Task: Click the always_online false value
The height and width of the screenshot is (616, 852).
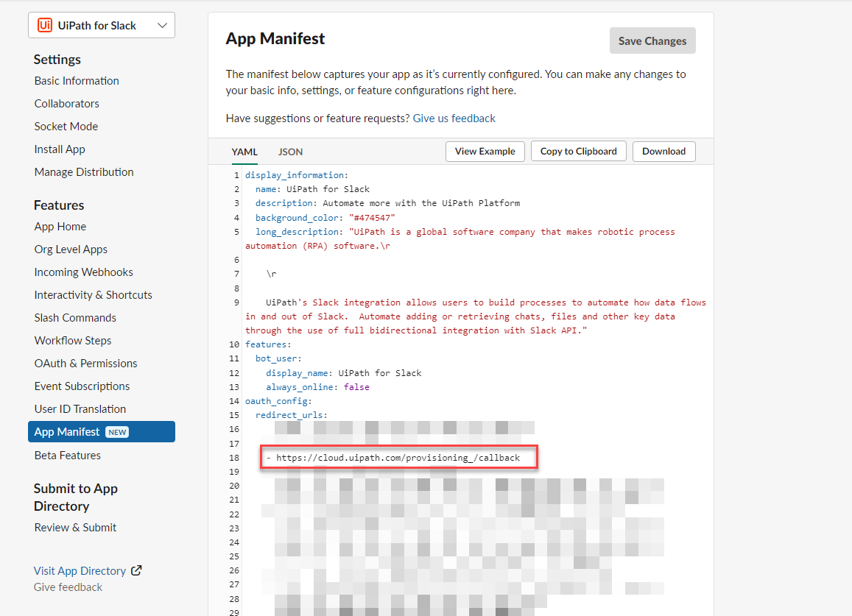Action: tap(356, 387)
